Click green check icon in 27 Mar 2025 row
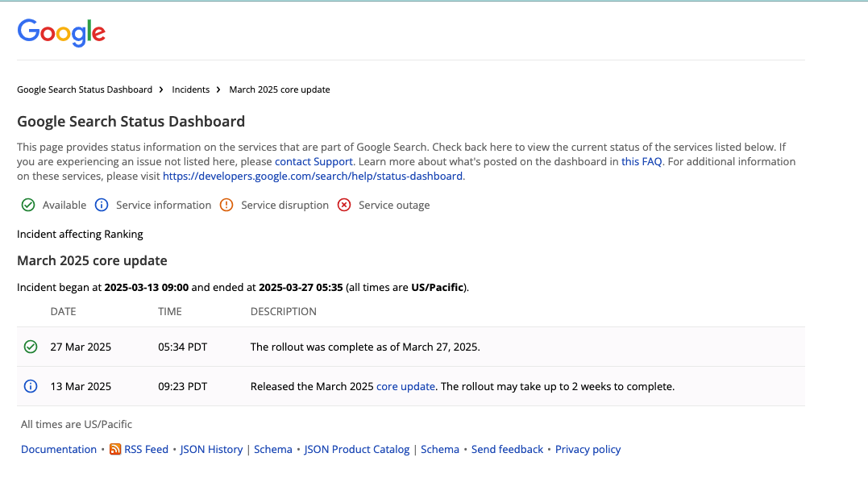 (x=31, y=347)
